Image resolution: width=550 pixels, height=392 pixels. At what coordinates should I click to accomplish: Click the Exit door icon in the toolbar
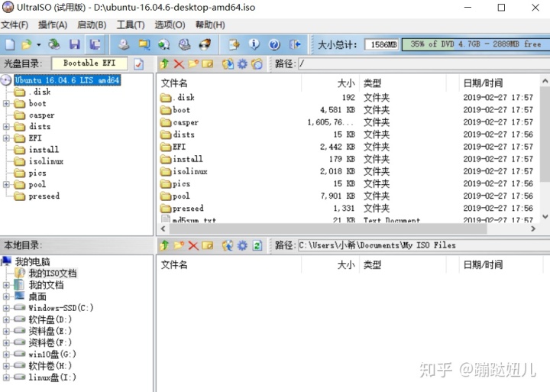pos(295,44)
